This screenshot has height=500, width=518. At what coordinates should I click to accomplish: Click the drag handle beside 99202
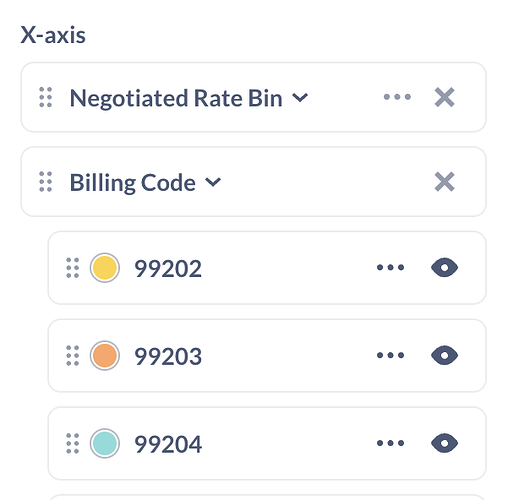coord(73,268)
